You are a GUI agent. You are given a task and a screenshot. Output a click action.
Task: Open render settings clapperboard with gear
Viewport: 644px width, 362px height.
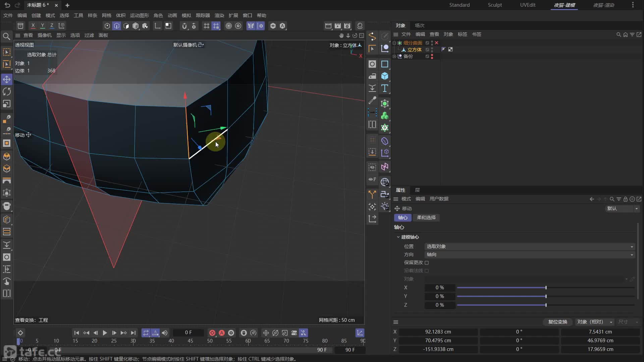click(x=347, y=26)
